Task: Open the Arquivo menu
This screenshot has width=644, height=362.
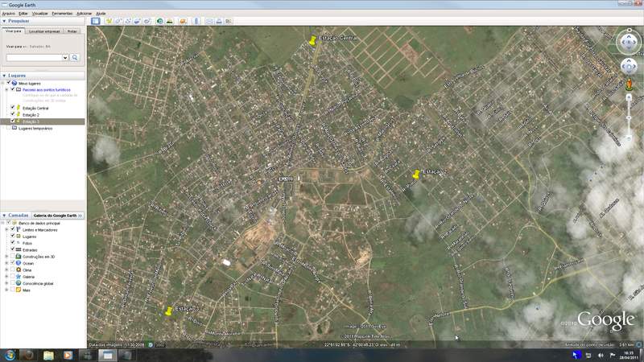Action: point(9,14)
